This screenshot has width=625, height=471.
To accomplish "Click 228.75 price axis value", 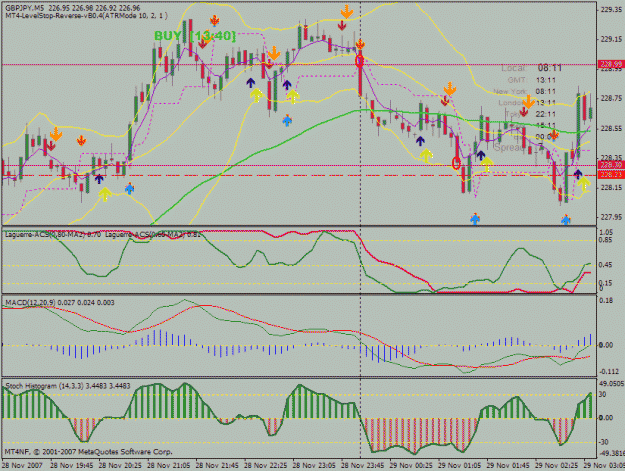I will (x=611, y=98).
